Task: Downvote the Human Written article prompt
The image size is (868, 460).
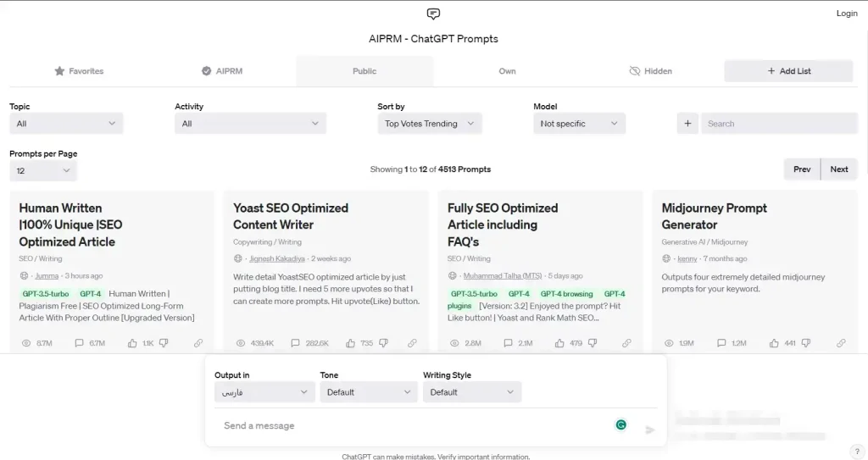Action: (x=164, y=343)
